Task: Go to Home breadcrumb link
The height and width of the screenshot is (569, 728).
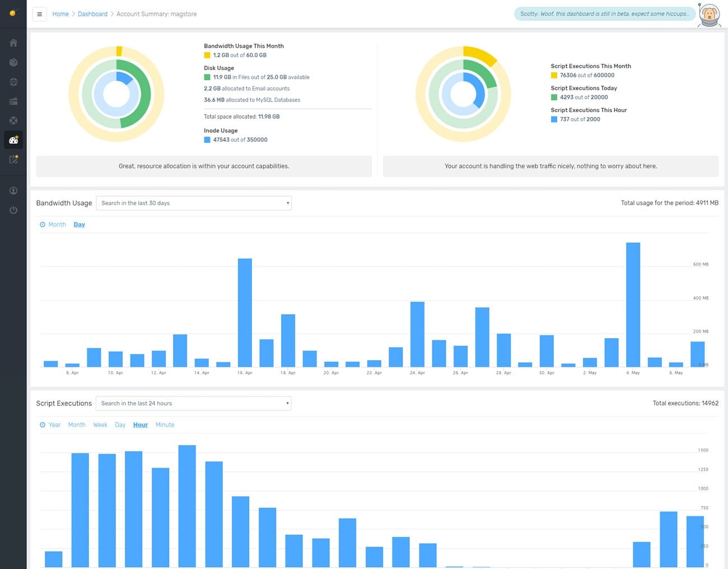Action: [60, 14]
